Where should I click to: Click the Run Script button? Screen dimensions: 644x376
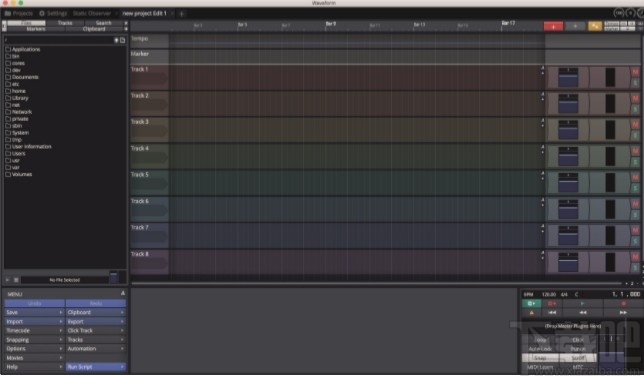click(x=96, y=367)
